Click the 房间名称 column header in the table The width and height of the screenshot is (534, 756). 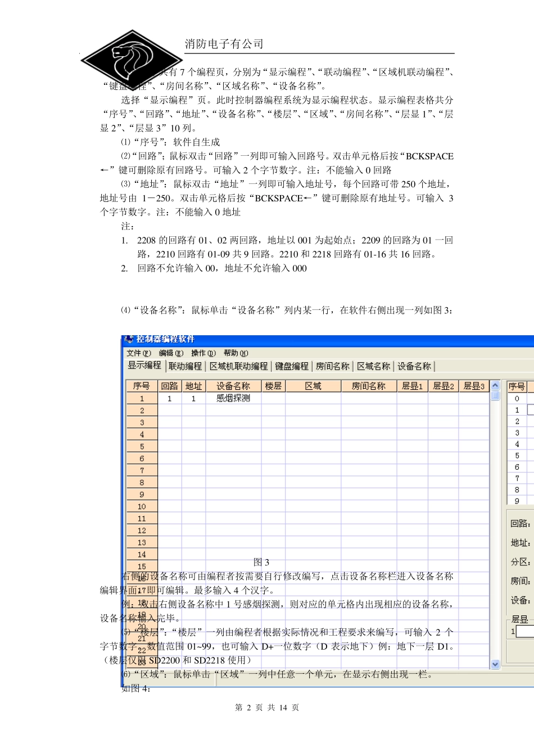tap(369, 386)
